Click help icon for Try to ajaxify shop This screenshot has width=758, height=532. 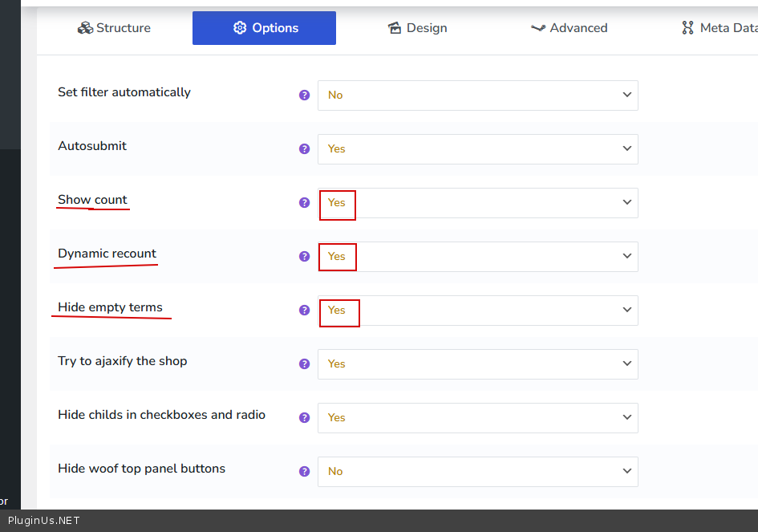pos(304,363)
